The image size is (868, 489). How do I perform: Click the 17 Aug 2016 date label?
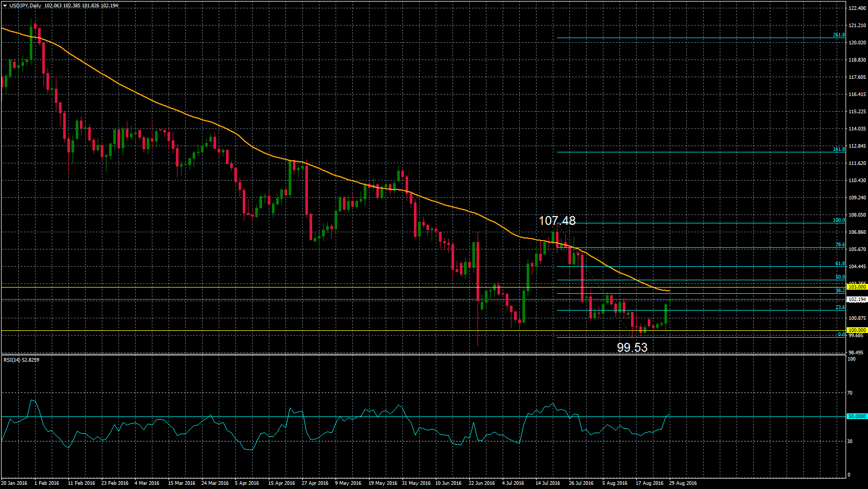(x=649, y=483)
